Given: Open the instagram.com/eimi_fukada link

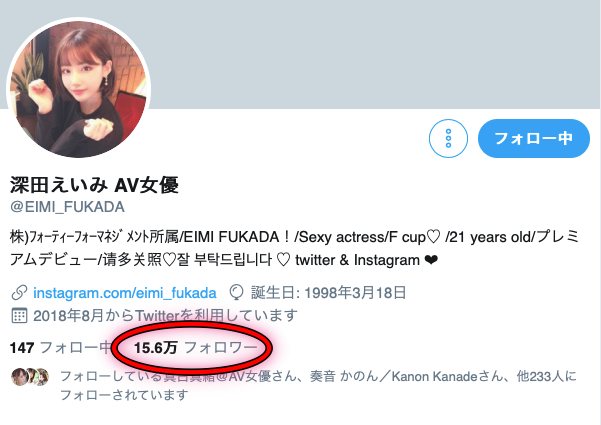Looking at the screenshot, I should click(125, 293).
